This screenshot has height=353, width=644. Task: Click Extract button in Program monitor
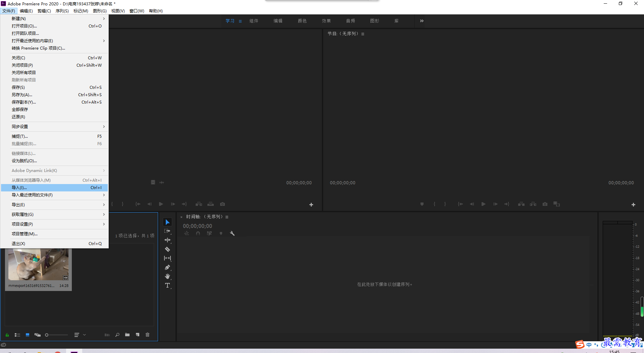(533, 204)
